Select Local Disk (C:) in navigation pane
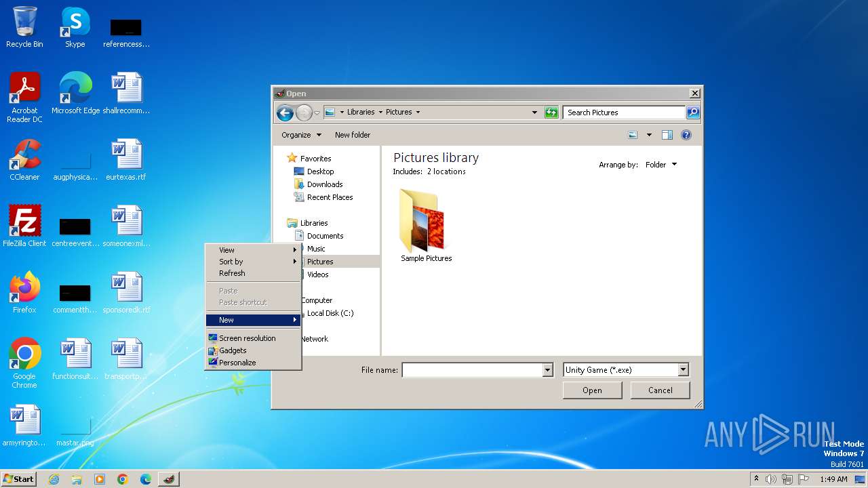The width and height of the screenshot is (868, 488). point(329,313)
